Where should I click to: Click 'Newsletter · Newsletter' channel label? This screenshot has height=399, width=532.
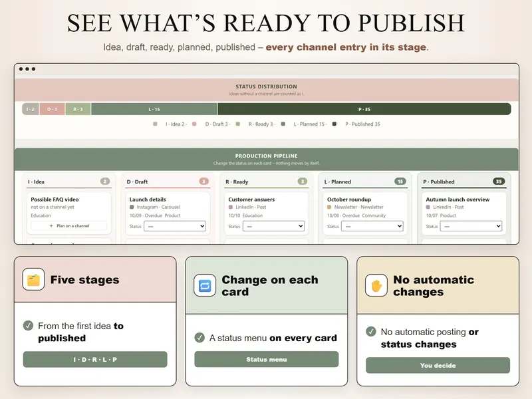(358, 207)
